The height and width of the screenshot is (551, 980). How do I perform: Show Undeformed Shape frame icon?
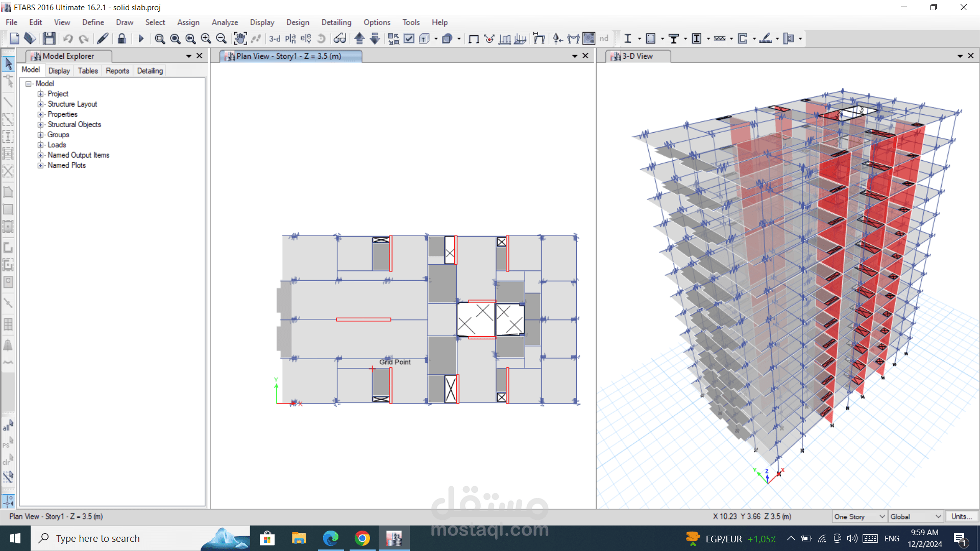pyautogui.click(x=474, y=38)
